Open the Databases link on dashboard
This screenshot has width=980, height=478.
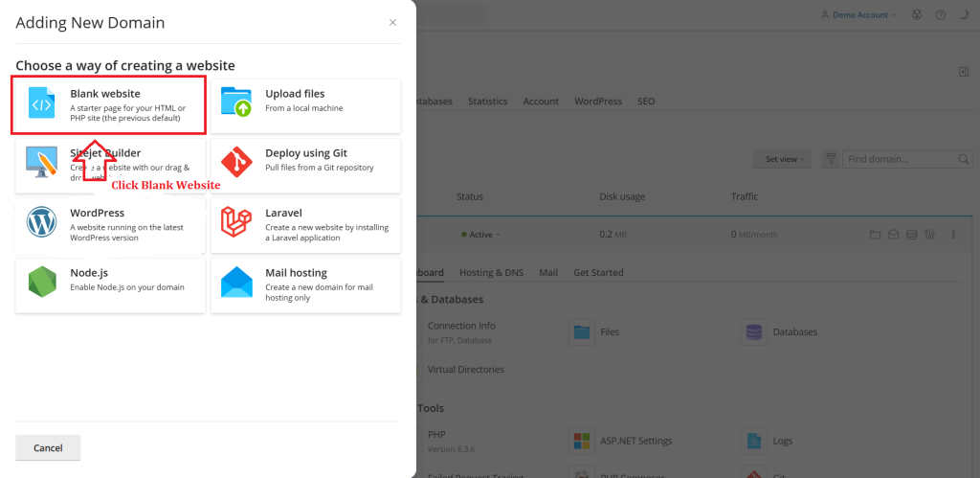[795, 332]
